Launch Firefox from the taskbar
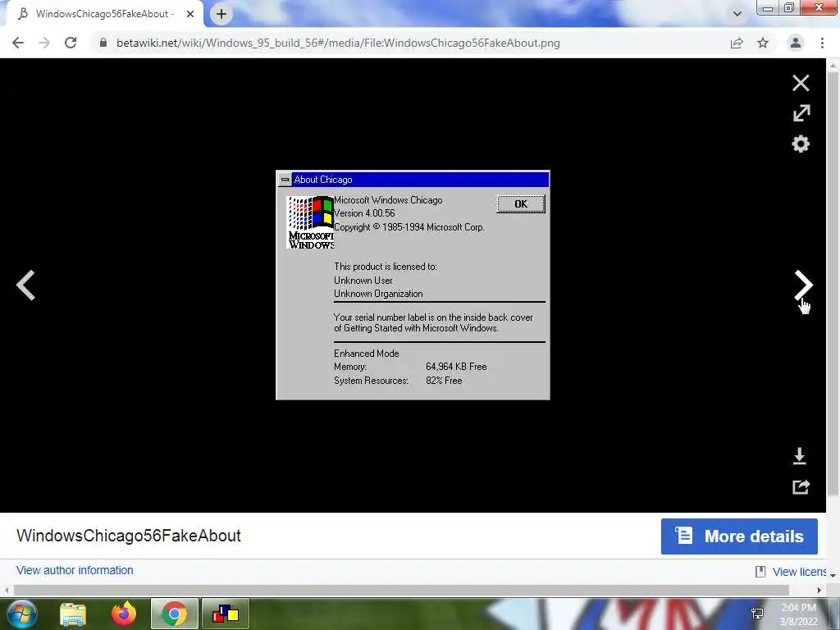This screenshot has height=630, width=840. coord(124,614)
